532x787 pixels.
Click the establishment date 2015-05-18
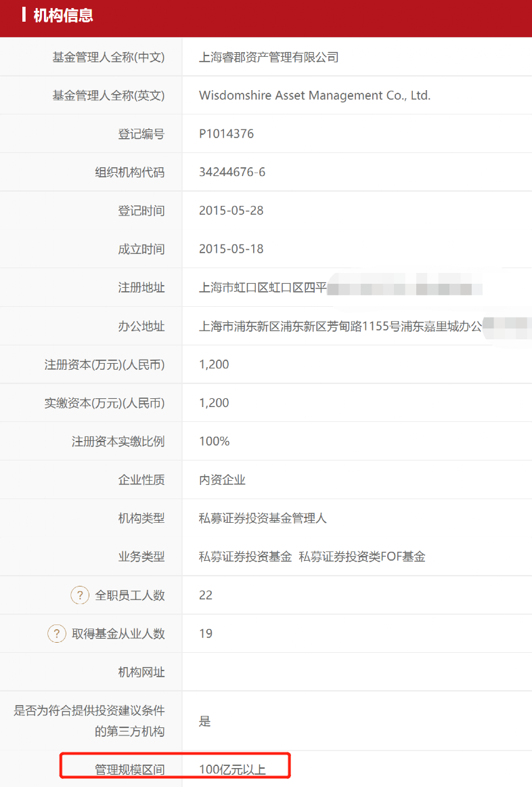click(231, 249)
